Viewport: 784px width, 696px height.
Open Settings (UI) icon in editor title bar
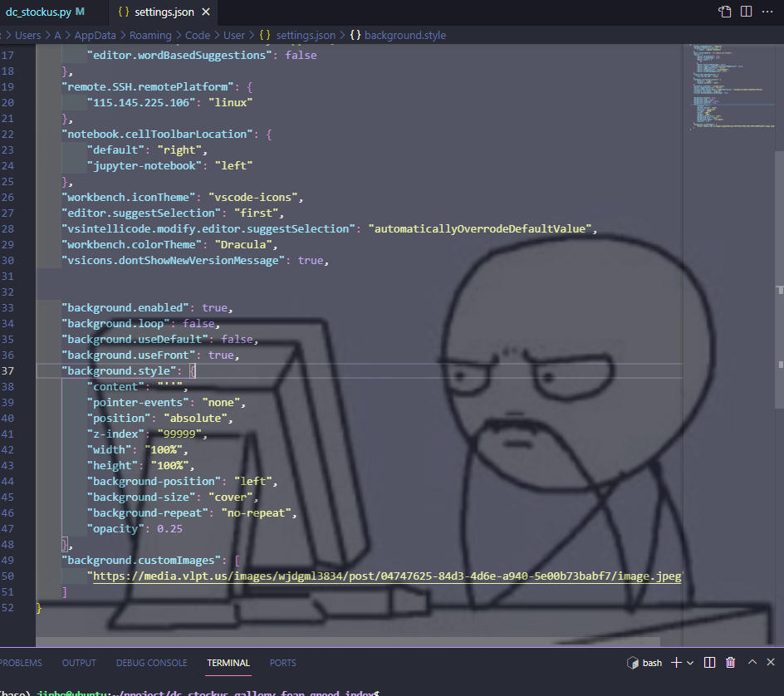click(x=724, y=12)
